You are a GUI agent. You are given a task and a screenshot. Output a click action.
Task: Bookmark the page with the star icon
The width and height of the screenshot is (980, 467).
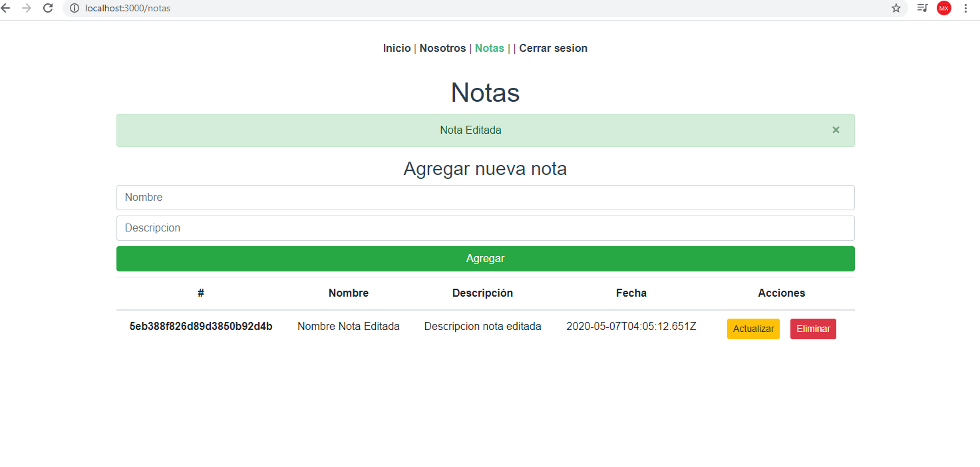896,9
